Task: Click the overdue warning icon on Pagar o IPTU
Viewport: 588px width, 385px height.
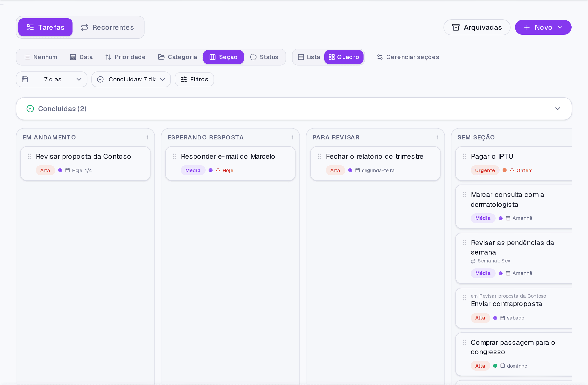Action: tap(512, 170)
